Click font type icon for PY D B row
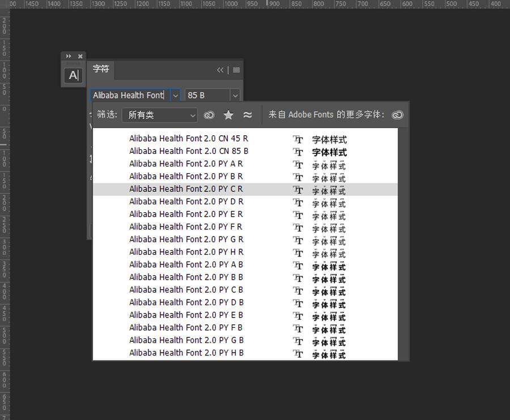Image resolution: width=510 pixels, height=420 pixels. point(298,303)
